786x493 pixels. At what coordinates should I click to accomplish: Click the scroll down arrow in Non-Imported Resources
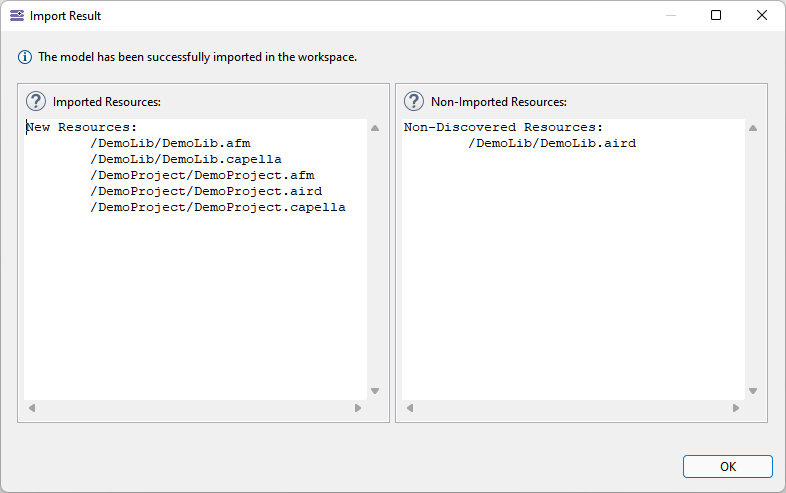pyautogui.click(x=753, y=391)
